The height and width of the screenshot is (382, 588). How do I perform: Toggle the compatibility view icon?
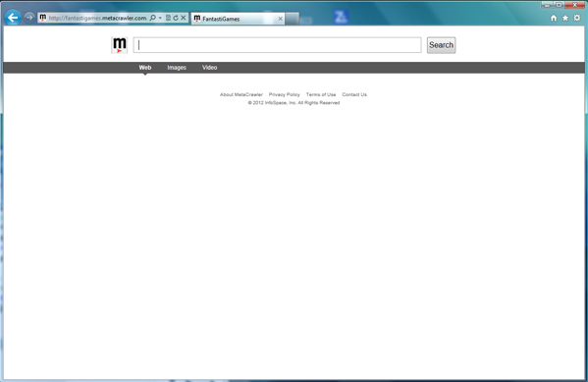(169, 18)
